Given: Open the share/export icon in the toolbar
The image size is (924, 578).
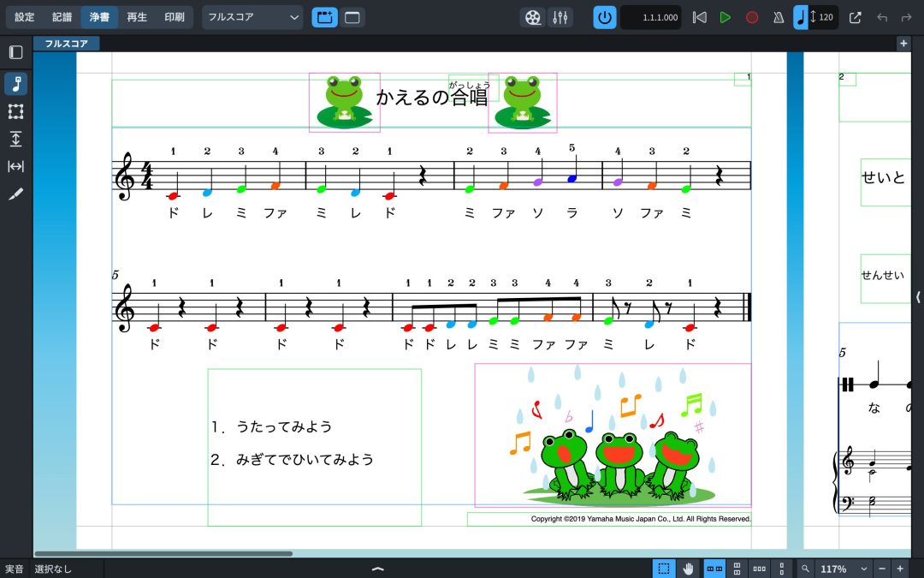Looking at the screenshot, I should click(x=855, y=17).
